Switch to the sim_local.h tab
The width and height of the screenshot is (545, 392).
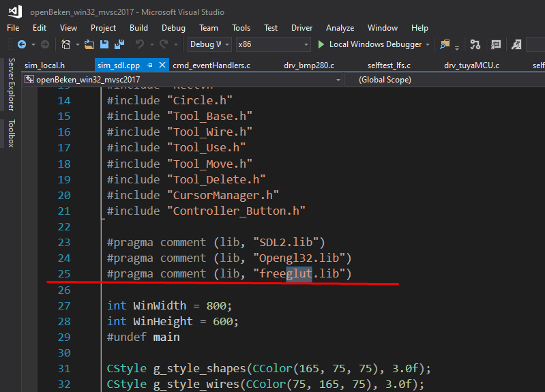click(x=44, y=65)
